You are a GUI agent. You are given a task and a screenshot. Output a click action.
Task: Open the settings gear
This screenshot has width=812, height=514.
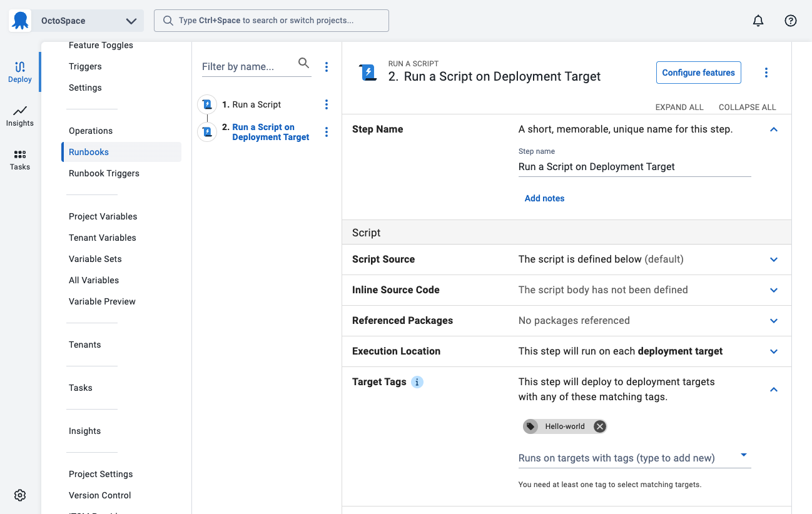point(20,495)
